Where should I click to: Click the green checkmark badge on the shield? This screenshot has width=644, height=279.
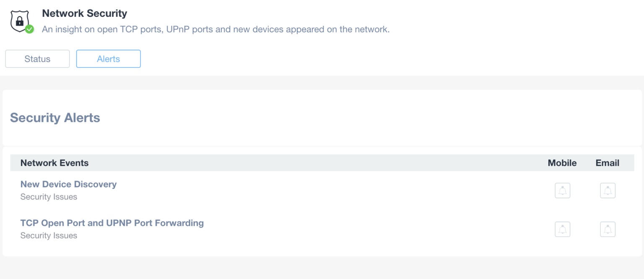29,29
